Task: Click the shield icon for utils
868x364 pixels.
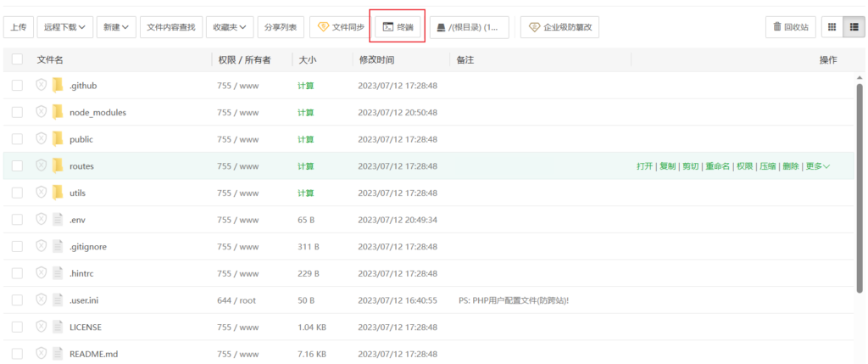Action: click(x=41, y=193)
